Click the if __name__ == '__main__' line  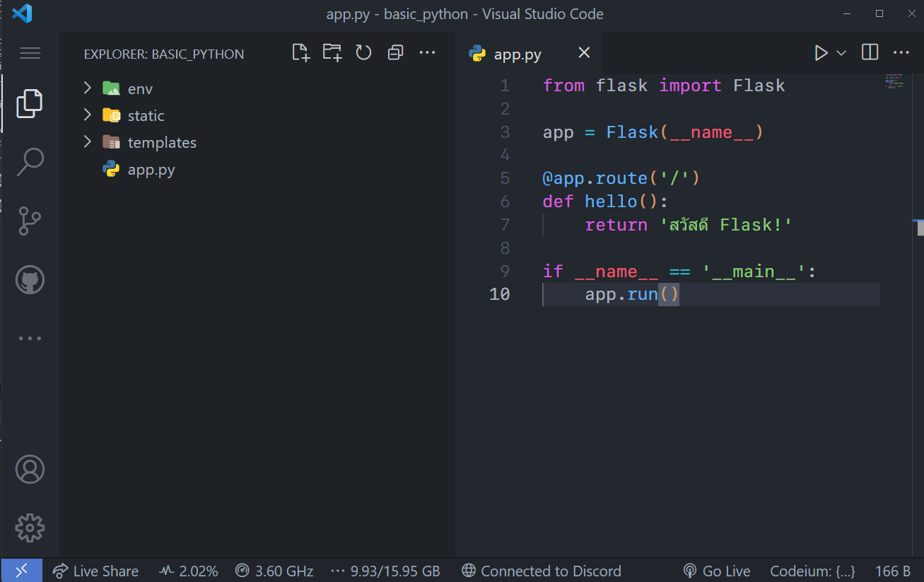(679, 272)
